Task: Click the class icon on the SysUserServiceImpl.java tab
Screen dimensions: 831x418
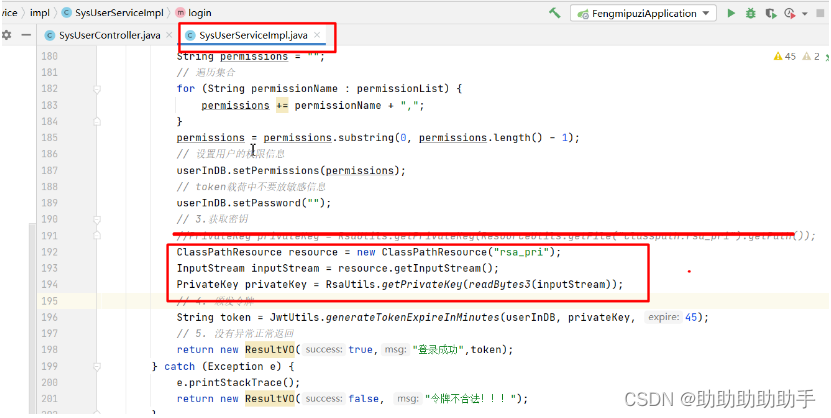Action: point(190,35)
